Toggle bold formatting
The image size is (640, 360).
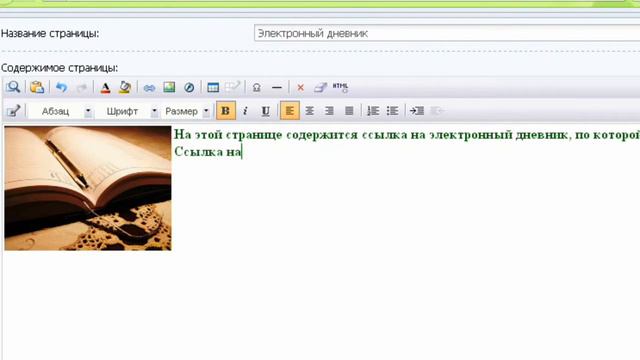(x=226, y=111)
